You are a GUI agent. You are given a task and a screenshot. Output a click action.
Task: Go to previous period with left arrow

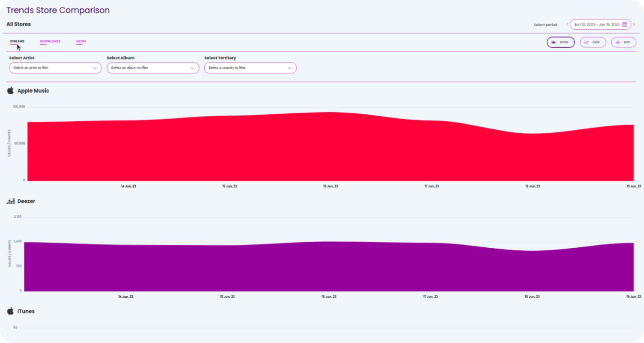[567, 24]
